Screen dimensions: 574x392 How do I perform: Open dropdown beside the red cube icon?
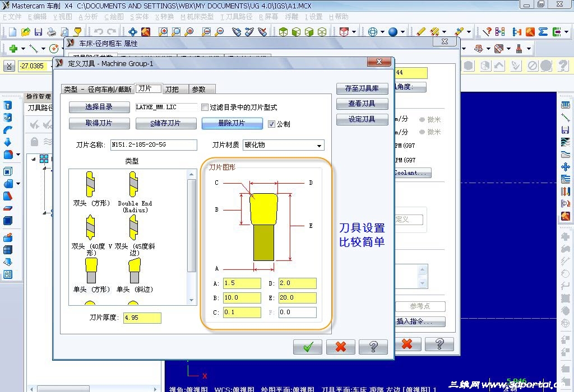[354, 32]
